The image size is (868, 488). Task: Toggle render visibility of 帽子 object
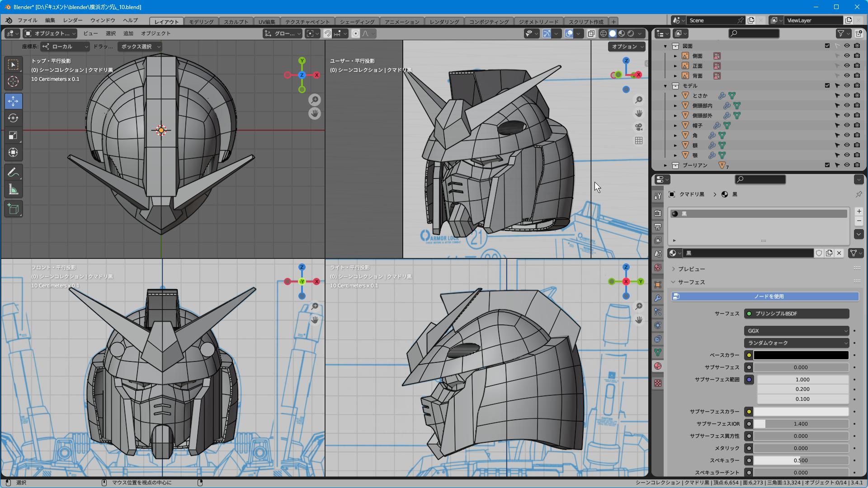tap(857, 125)
